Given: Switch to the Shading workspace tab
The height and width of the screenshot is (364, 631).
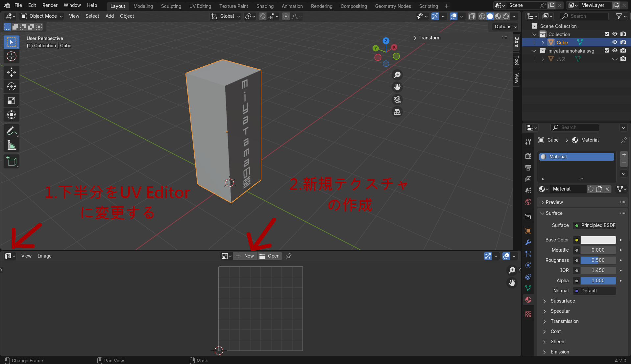Looking at the screenshot, I should click(x=265, y=6).
